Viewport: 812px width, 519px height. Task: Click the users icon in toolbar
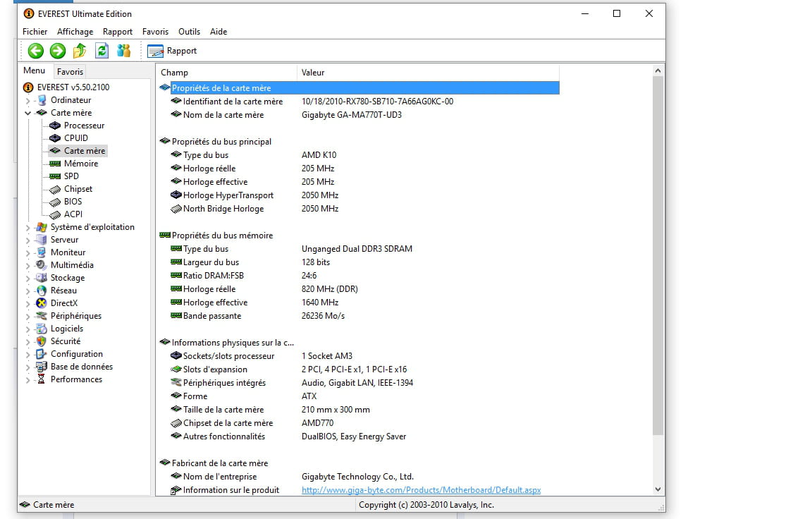[x=124, y=51]
